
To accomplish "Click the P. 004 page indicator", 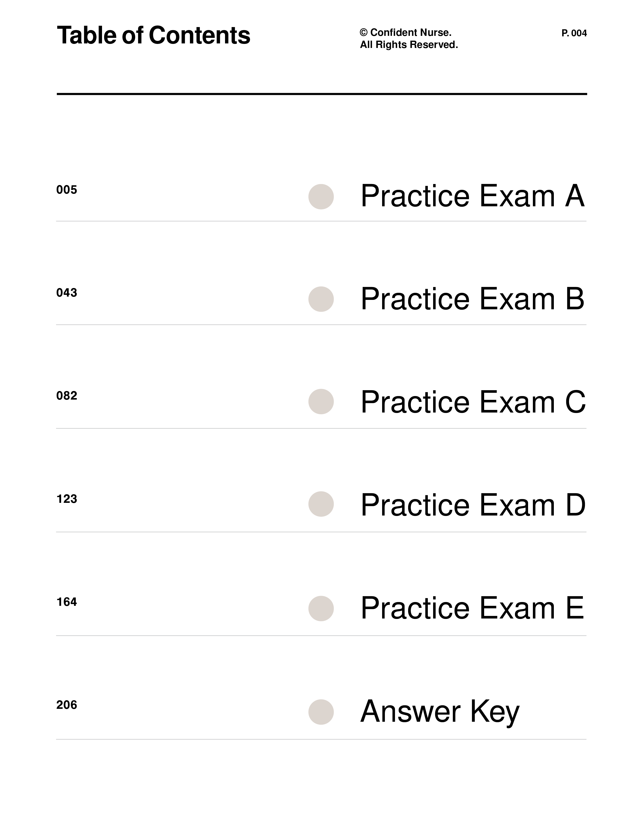I will coord(574,33).
